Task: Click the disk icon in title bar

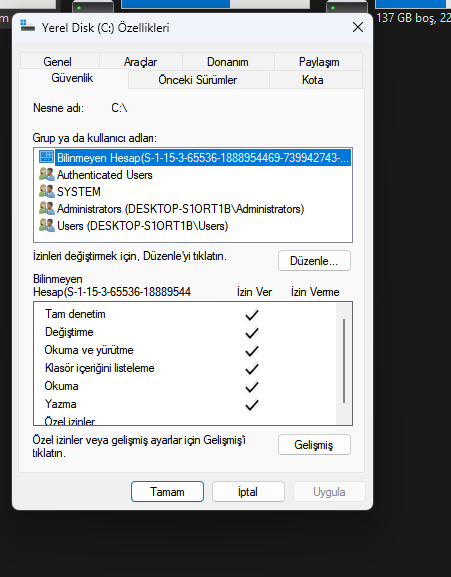Action: pos(27,26)
